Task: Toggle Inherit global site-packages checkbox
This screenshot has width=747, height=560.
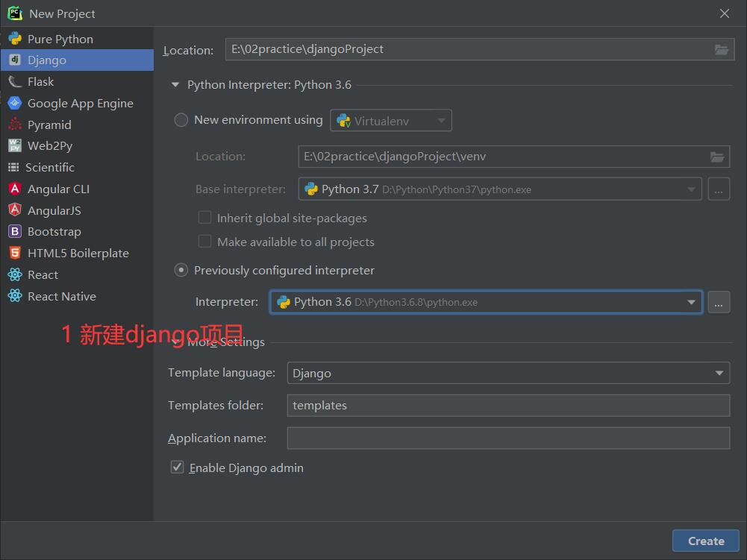Action: [x=205, y=218]
